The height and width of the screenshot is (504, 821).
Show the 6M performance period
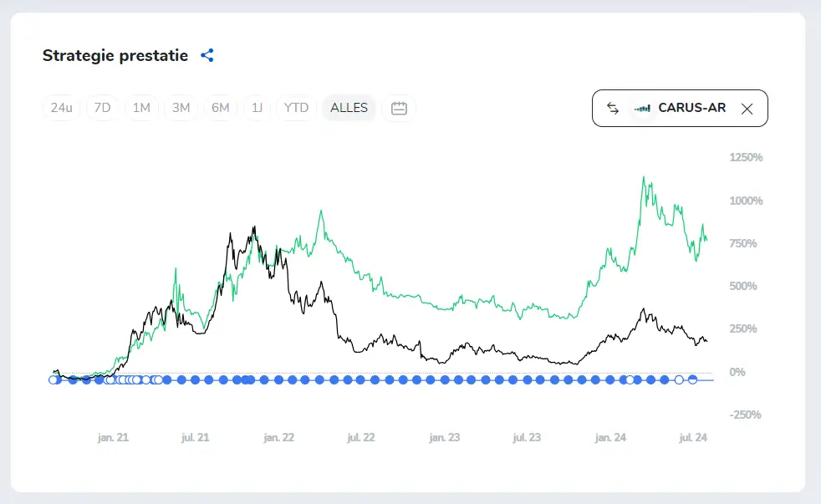(x=220, y=108)
